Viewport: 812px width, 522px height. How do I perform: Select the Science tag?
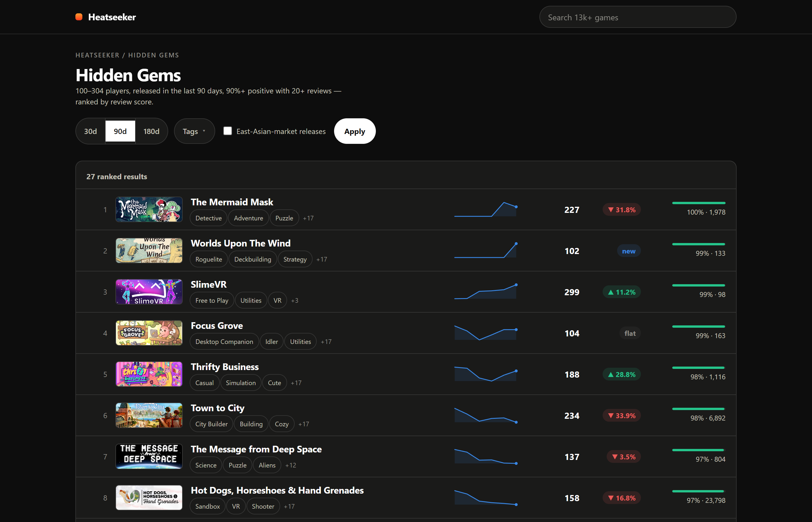[x=206, y=465]
